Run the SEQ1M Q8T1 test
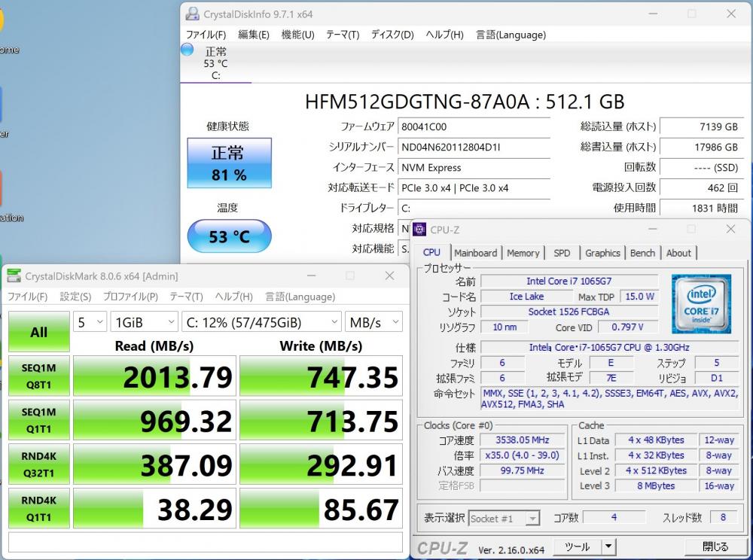 [39, 376]
